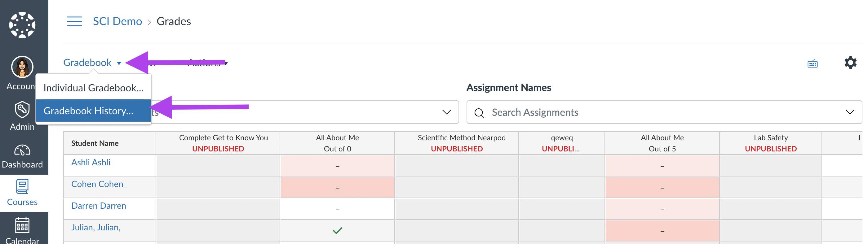Click the Student Name column header
868x244 pixels.
pos(109,143)
